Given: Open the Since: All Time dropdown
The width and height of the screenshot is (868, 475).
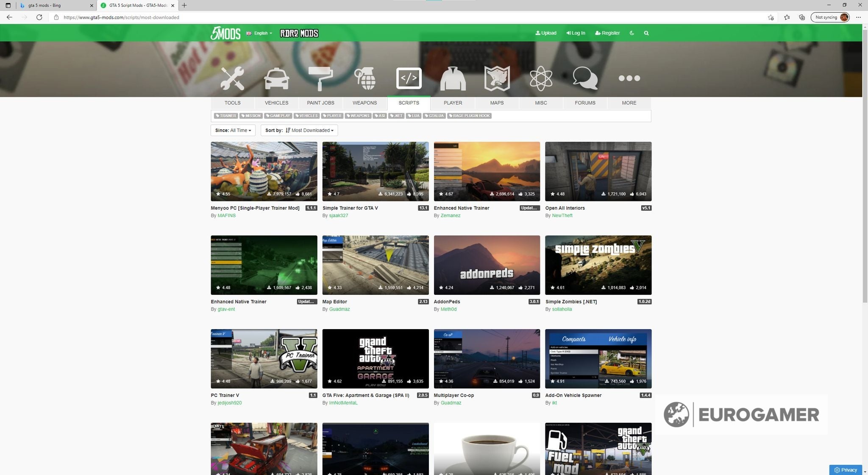Looking at the screenshot, I should [x=233, y=130].
